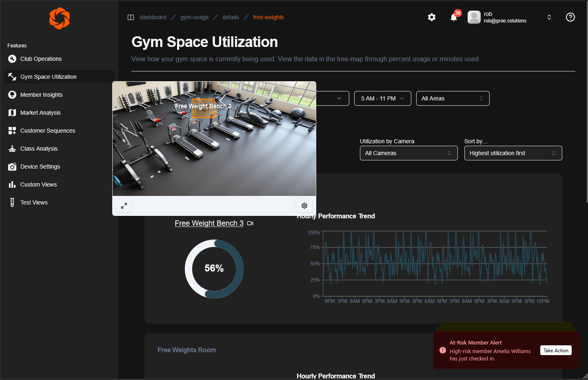Open Class Analysis page

pyautogui.click(x=60, y=149)
